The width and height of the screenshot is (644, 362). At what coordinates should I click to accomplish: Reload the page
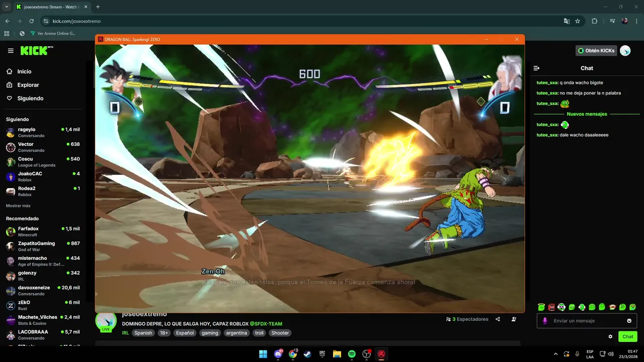tap(32, 21)
